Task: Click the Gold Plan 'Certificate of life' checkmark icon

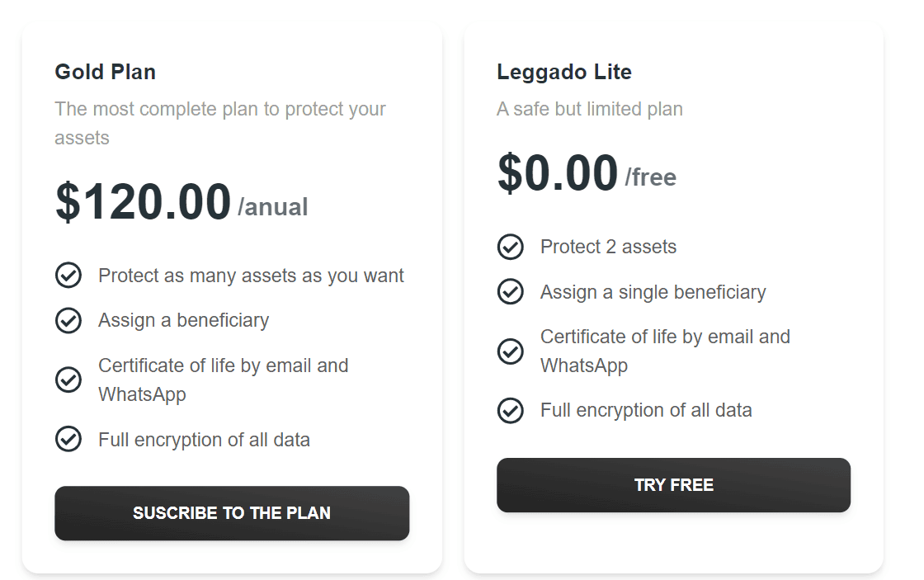Action: tap(68, 380)
